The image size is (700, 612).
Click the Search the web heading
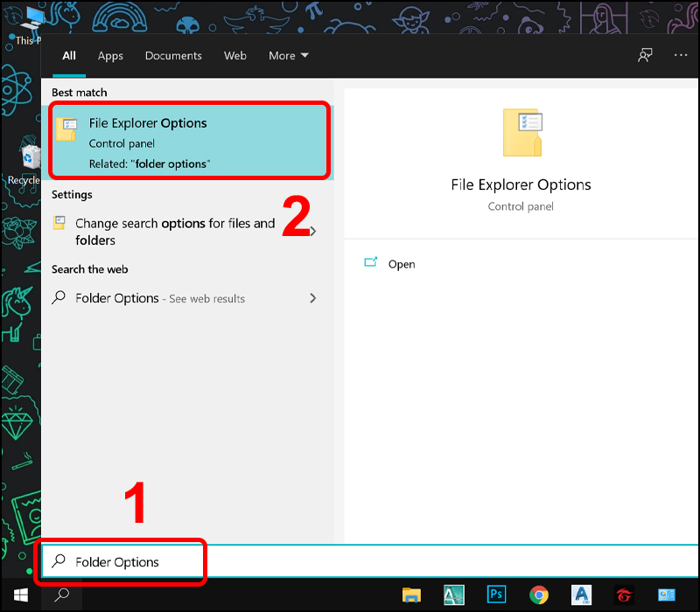tap(90, 269)
